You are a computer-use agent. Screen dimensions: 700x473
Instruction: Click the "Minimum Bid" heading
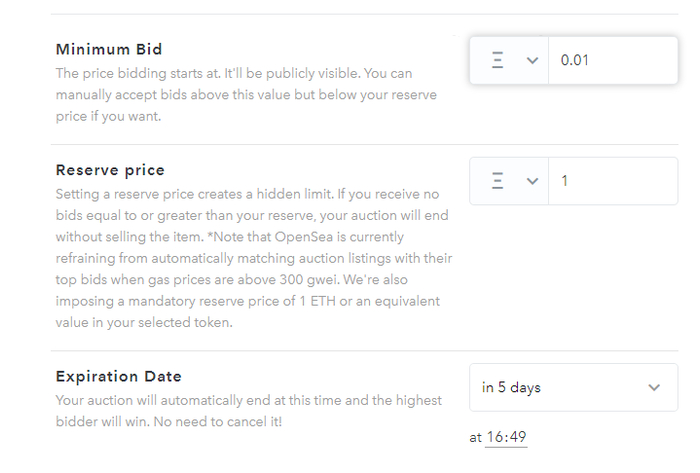109,49
